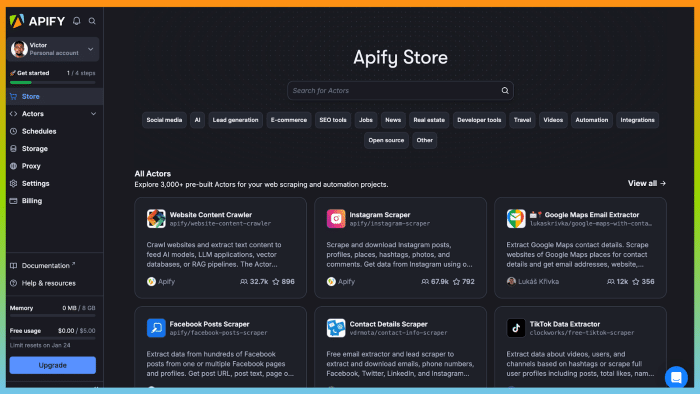700x394 pixels.
Task: Open notifications bell icon
Action: point(77,21)
